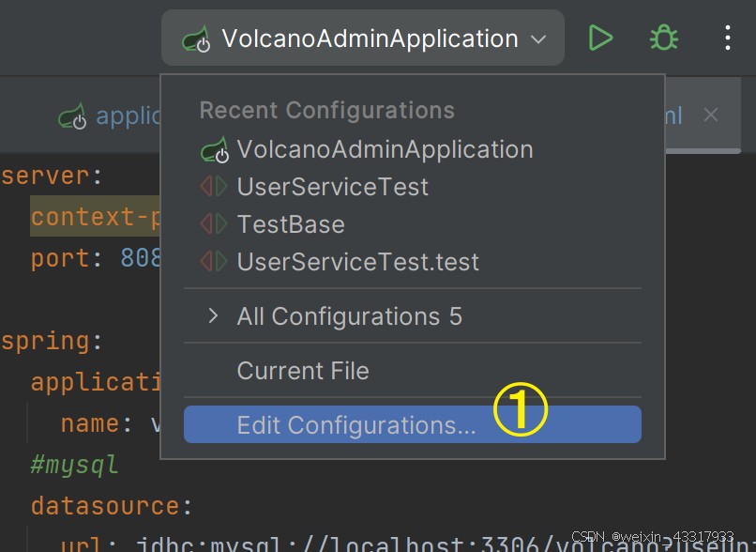
Task: Click the Spring icon on the left editor tab
Action: tap(72, 116)
